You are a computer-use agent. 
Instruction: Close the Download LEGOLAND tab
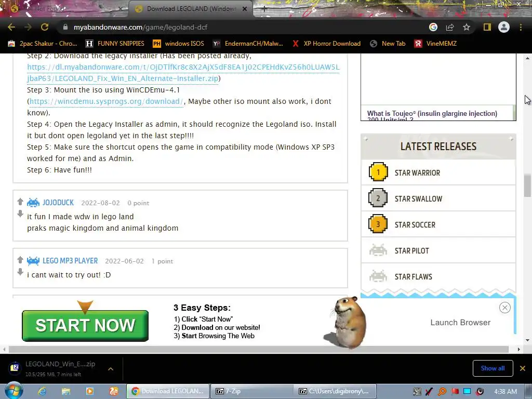click(x=245, y=9)
